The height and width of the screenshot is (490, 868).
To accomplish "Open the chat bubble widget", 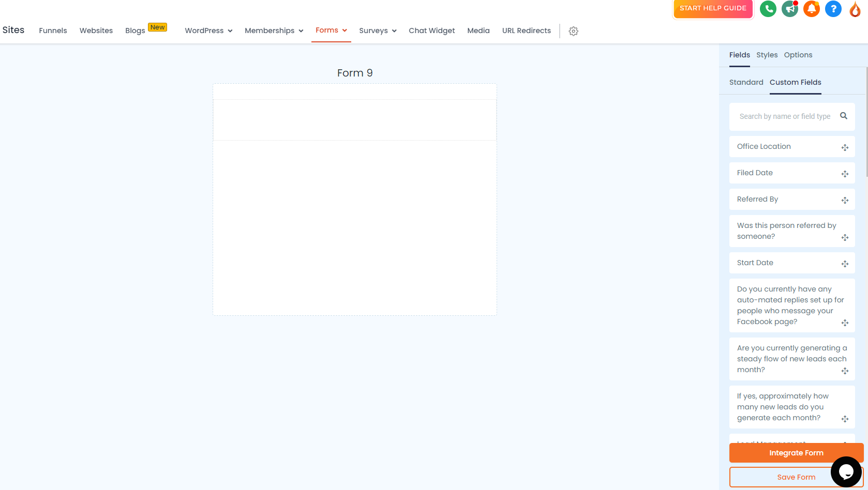I will [846, 471].
